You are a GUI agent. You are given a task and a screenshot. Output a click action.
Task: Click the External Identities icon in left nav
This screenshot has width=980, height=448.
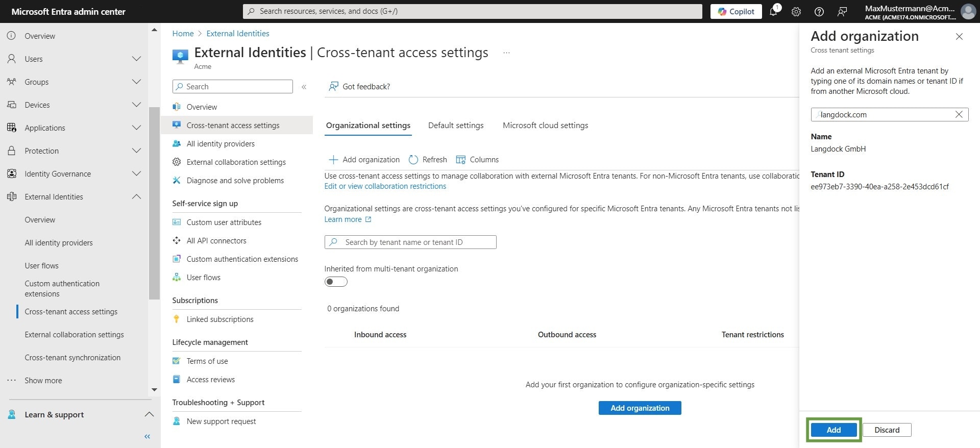click(11, 196)
